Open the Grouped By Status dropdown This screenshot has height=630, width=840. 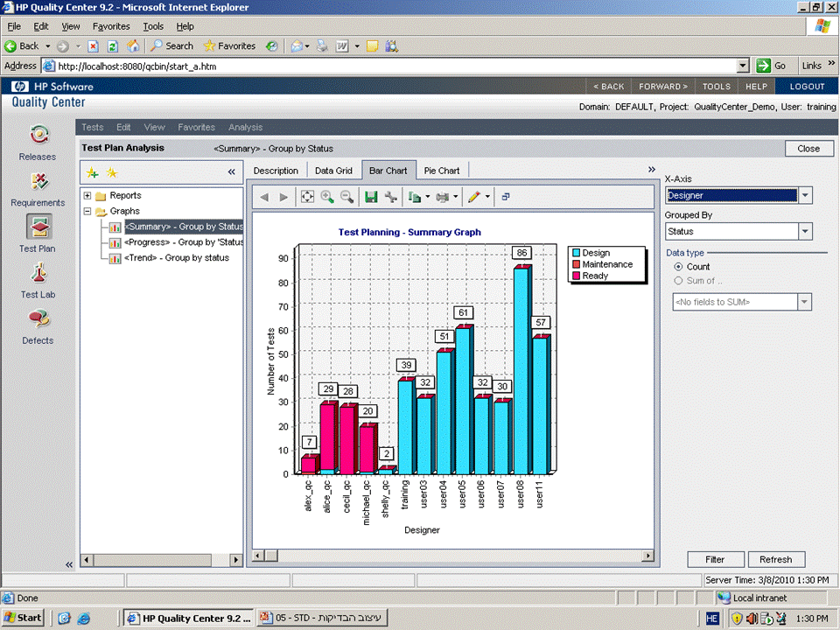tap(805, 231)
